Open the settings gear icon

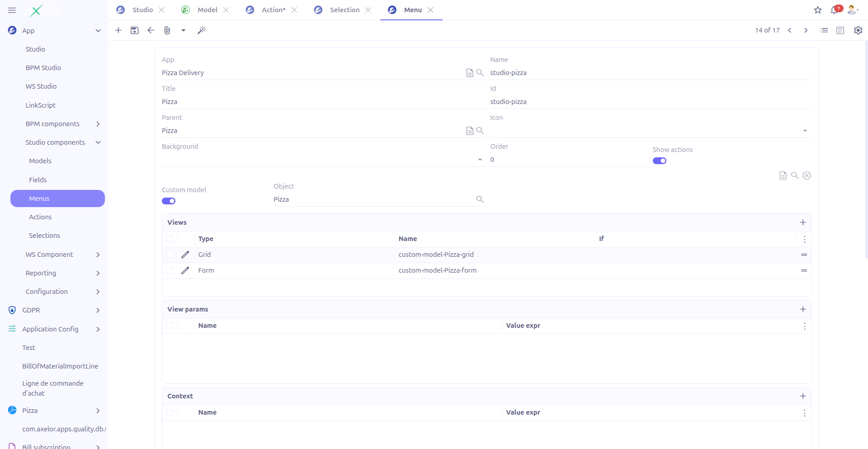click(858, 30)
